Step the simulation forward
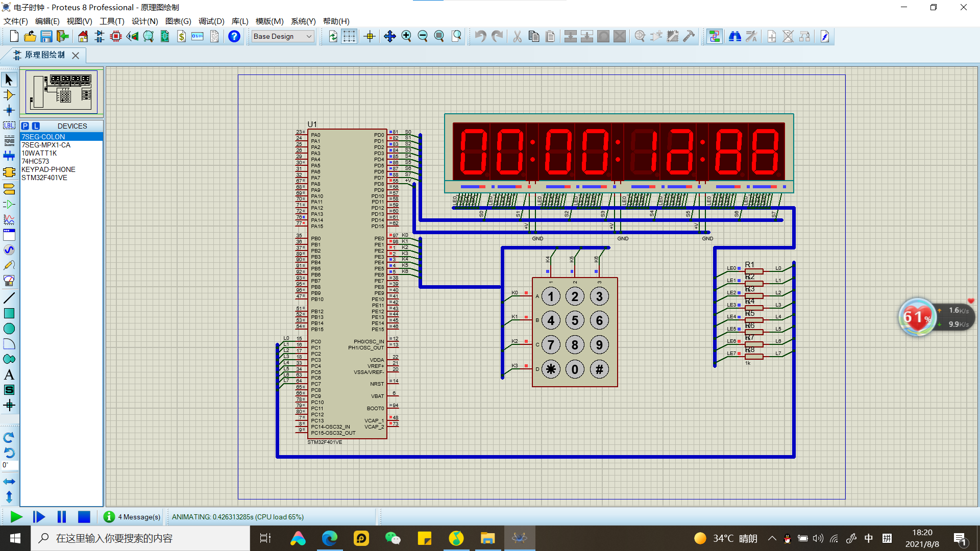The height and width of the screenshot is (551, 980). click(x=39, y=517)
